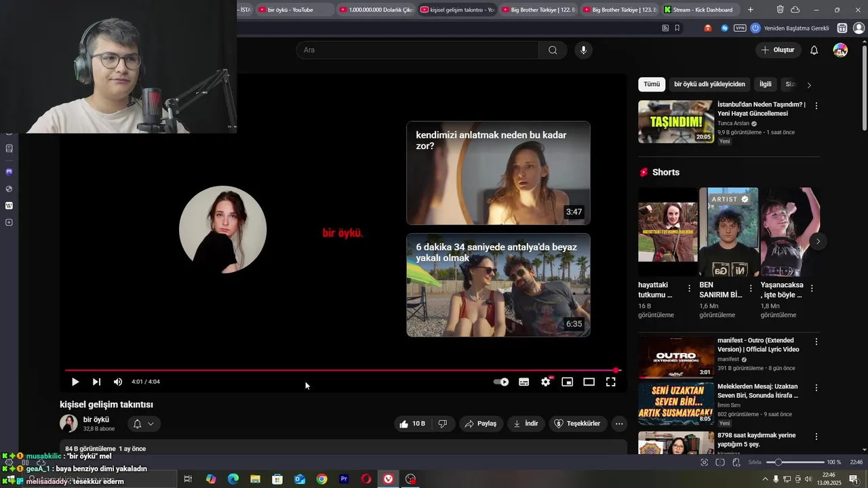
Task: Open the bir öykü channel avatar
Action: pyautogui.click(x=68, y=424)
